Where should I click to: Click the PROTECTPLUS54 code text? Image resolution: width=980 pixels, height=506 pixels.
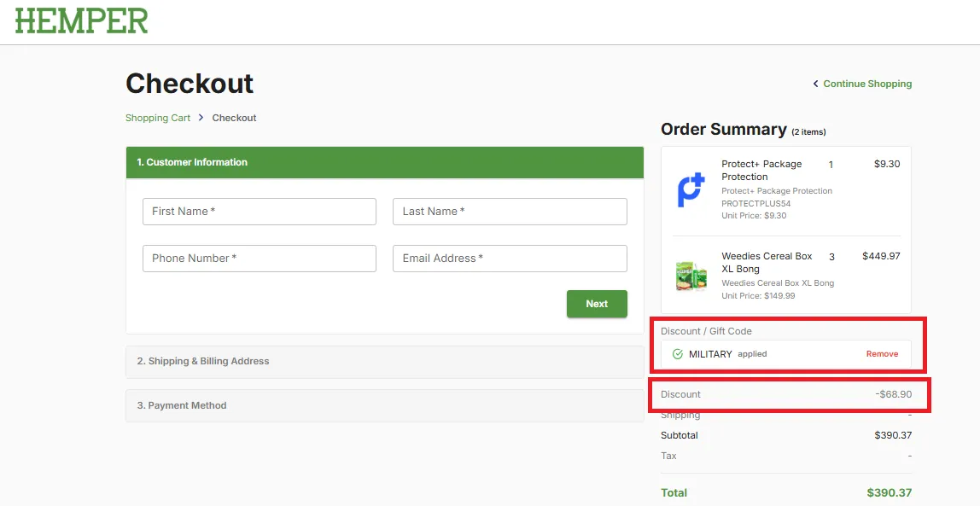tap(755, 204)
